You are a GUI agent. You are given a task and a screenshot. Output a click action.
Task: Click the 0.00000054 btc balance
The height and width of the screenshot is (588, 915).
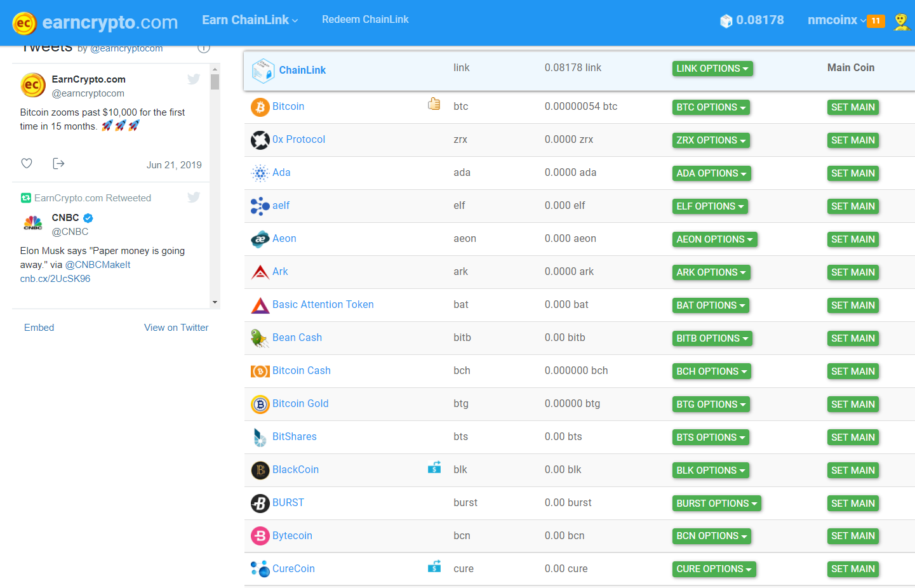click(581, 107)
